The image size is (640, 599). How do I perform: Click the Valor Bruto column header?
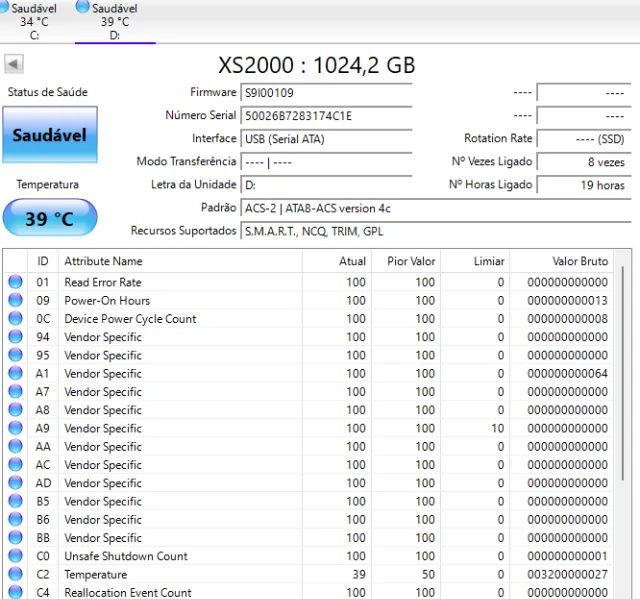[561, 261]
